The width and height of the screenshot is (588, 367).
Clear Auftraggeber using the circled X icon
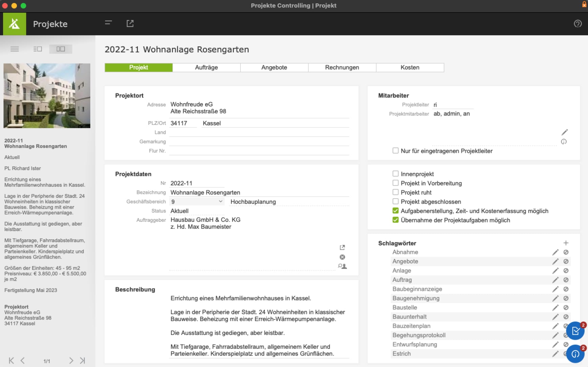343,257
